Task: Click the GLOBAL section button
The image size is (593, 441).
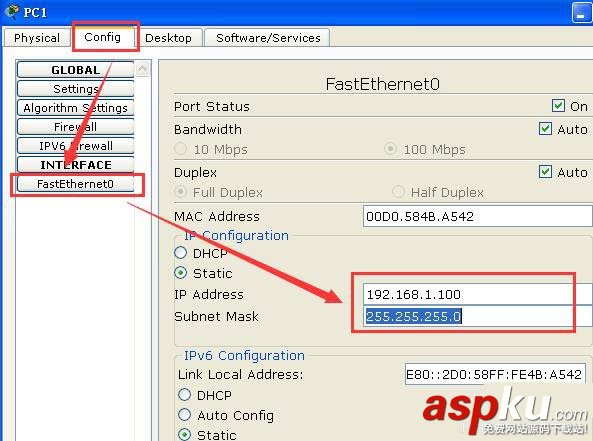Action: point(75,70)
